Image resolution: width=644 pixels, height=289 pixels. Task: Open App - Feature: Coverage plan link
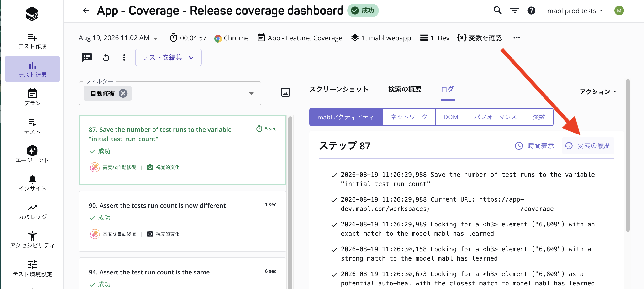coord(305,38)
